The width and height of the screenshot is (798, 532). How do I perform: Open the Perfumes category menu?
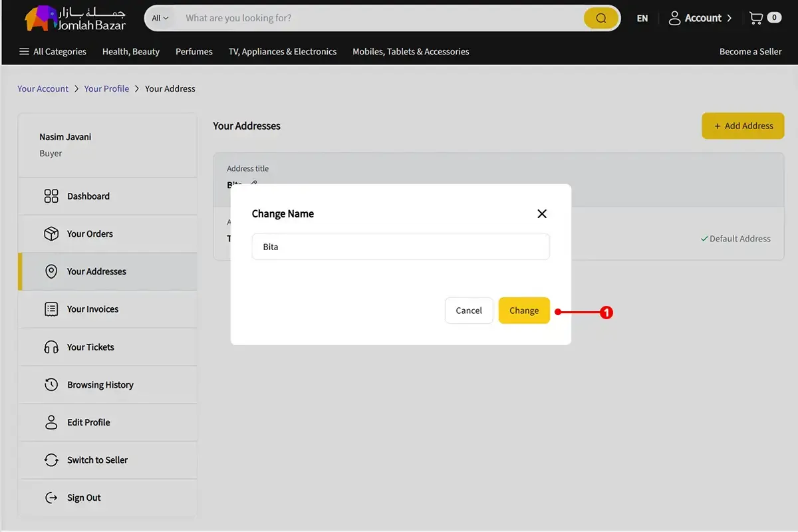coord(194,52)
